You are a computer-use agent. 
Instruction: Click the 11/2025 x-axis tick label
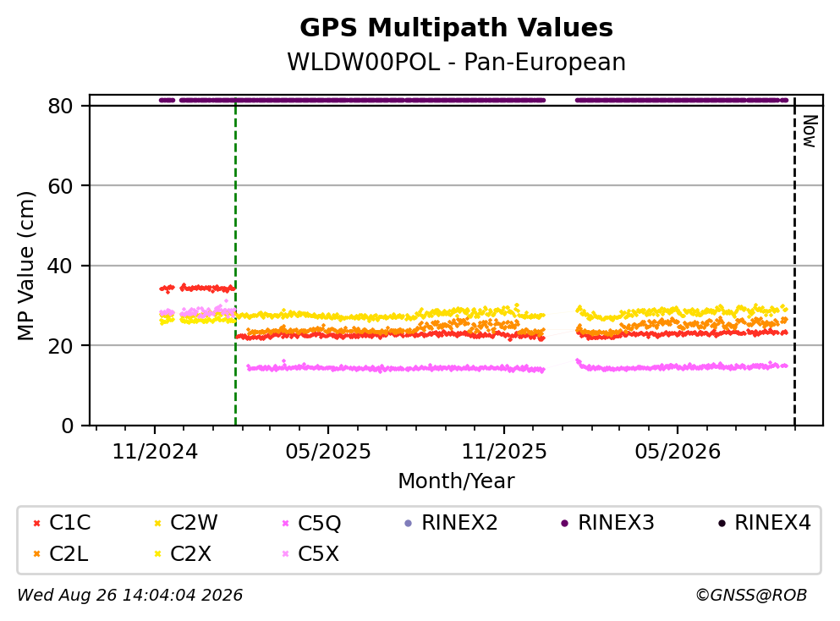click(x=504, y=452)
